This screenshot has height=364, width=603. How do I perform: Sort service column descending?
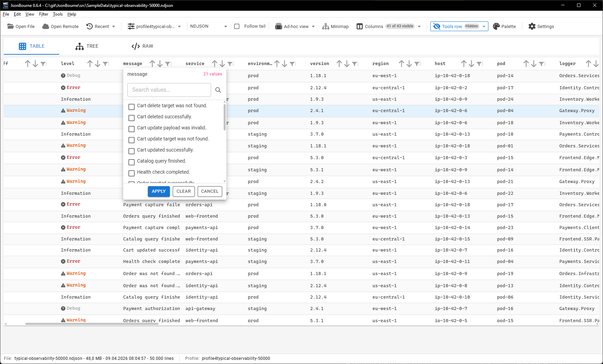(222, 64)
